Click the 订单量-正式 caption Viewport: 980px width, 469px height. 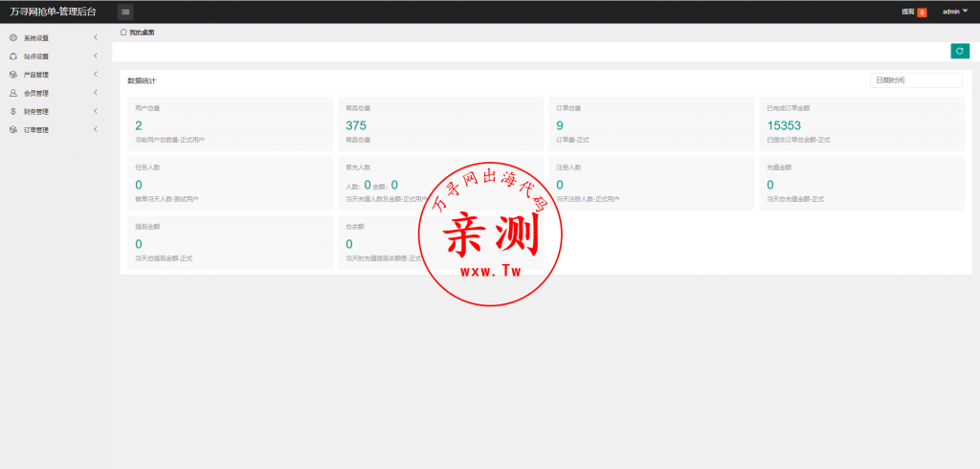pos(572,140)
